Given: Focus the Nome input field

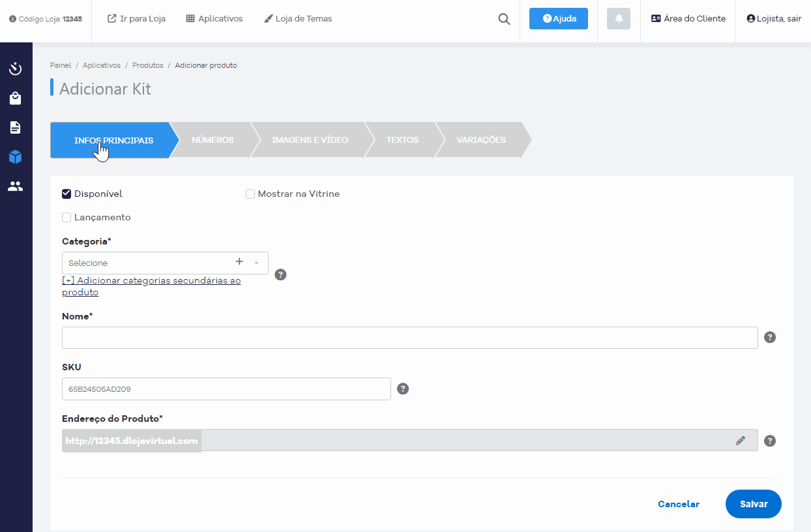Looking at the screenshot, I should [x=410, y=338].
